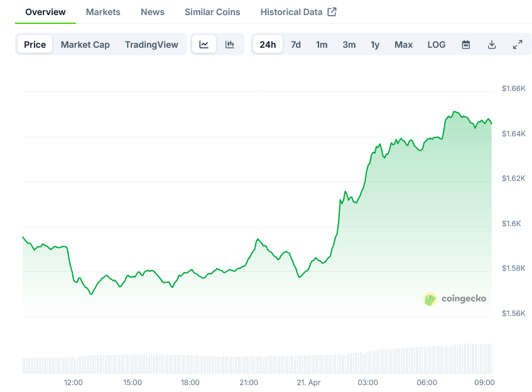Open the Similar Coins tab
The height and width of the screenshot is (392, 532).
tap(212, 12)
